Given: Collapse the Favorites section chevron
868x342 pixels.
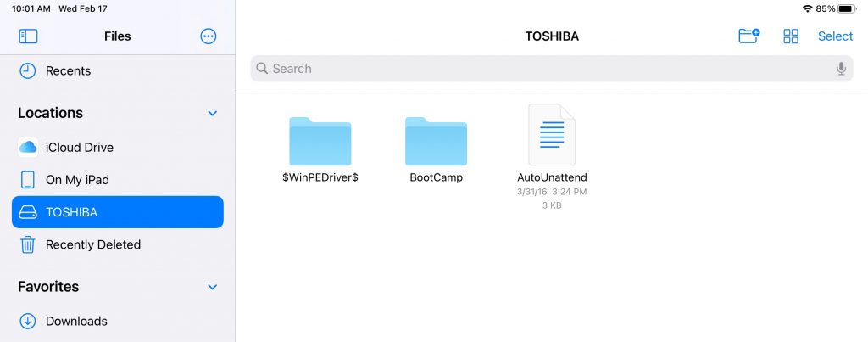Looking at the screenshot, I should pos(212,287).
